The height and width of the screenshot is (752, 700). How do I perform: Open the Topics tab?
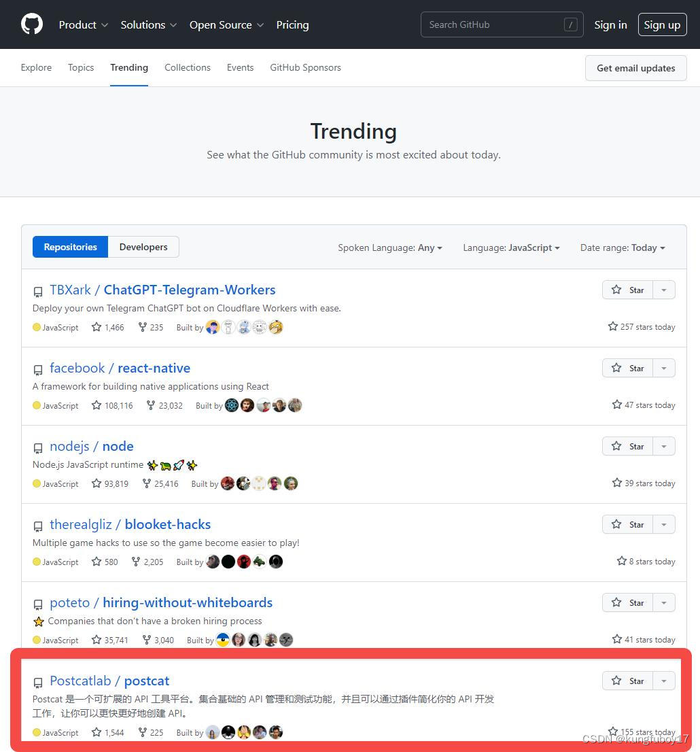[x=81, y=67]
